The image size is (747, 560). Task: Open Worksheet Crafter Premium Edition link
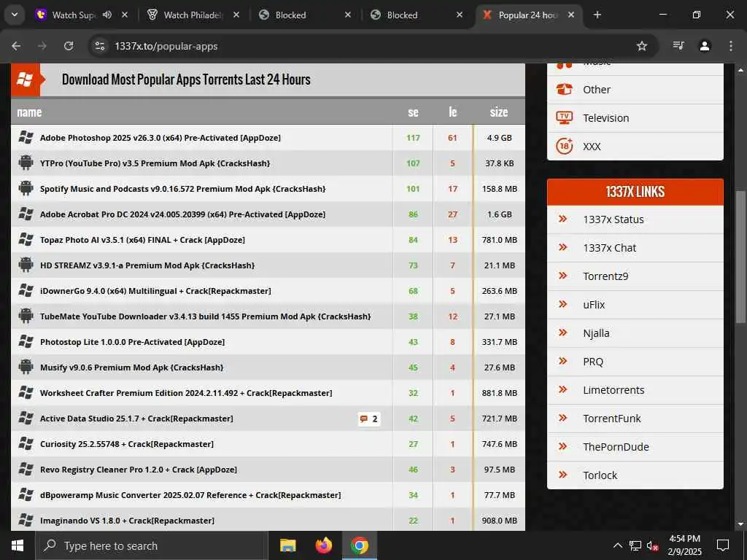point(186,393)
